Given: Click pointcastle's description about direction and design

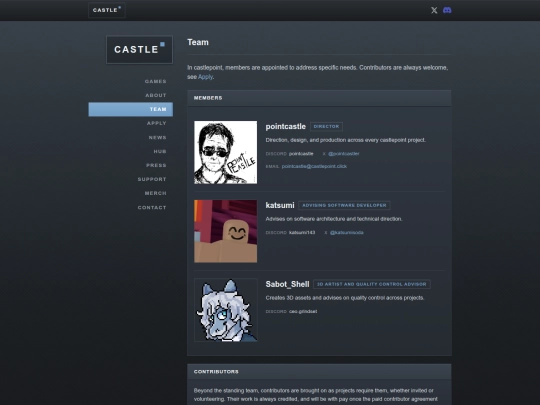Looking at the screenshot, I should [345, 140].
